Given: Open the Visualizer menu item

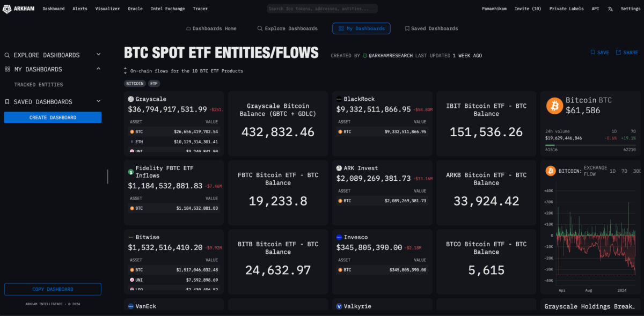Looking at the screenshot, I should 108,9.
